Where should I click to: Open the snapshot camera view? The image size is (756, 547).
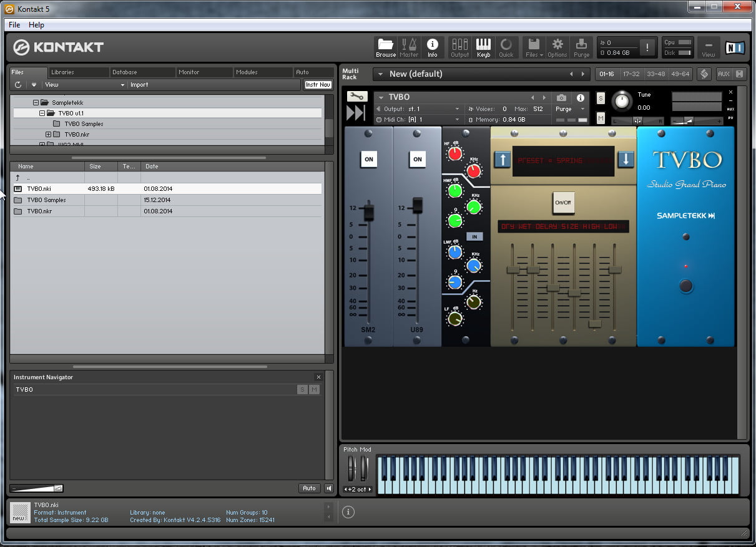point(561,98)
